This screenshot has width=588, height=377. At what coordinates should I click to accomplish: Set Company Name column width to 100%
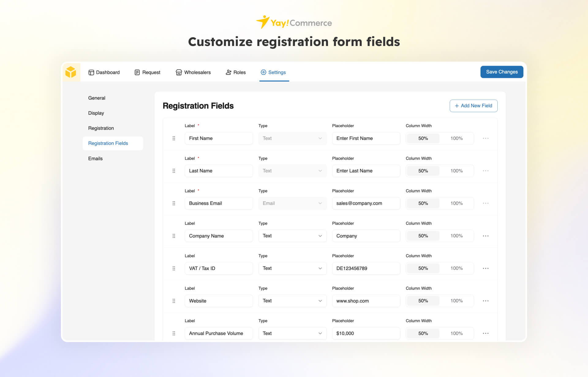coord(456,236)
